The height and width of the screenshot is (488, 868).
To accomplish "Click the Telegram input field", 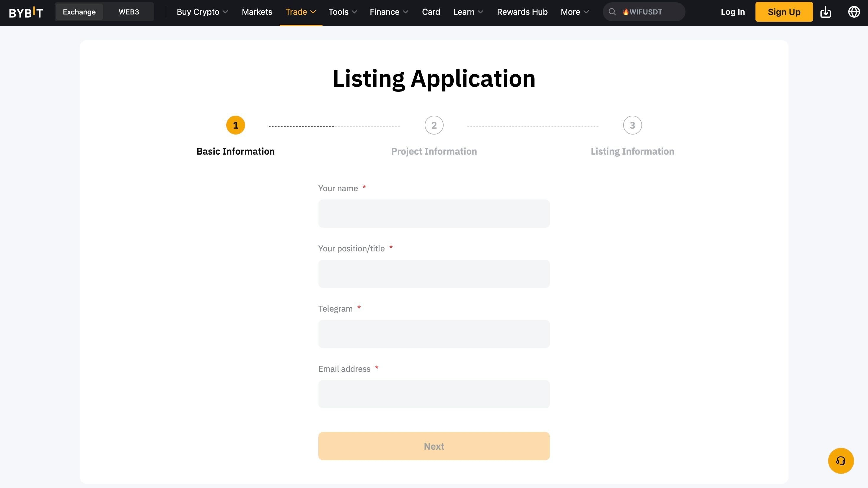I will [x=434, y=334].
